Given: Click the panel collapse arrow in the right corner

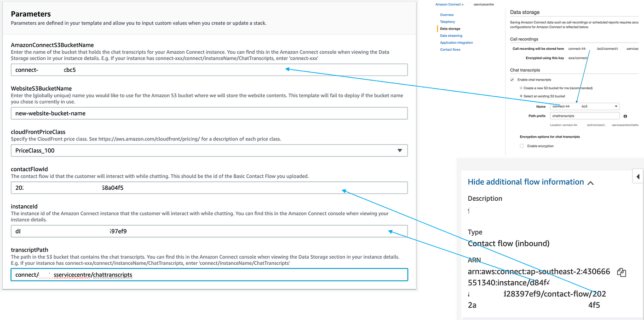Looking at the screenshot, I should [638, 176].
